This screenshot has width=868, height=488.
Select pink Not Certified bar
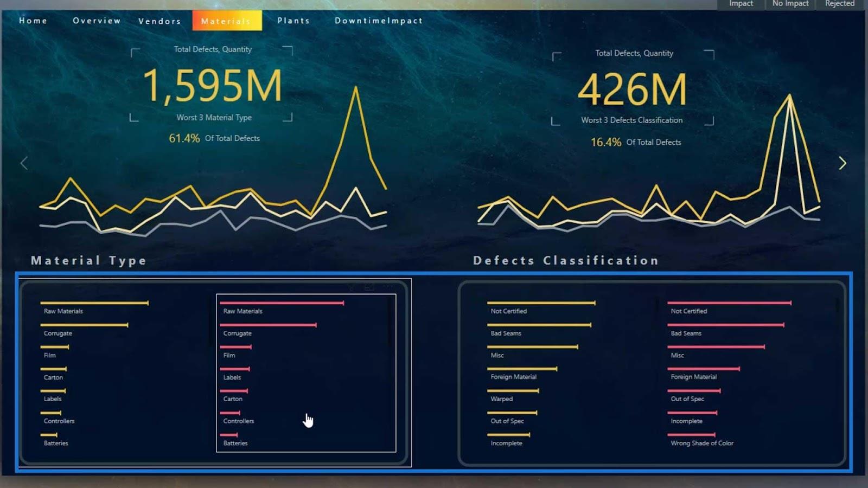[729, 303]
